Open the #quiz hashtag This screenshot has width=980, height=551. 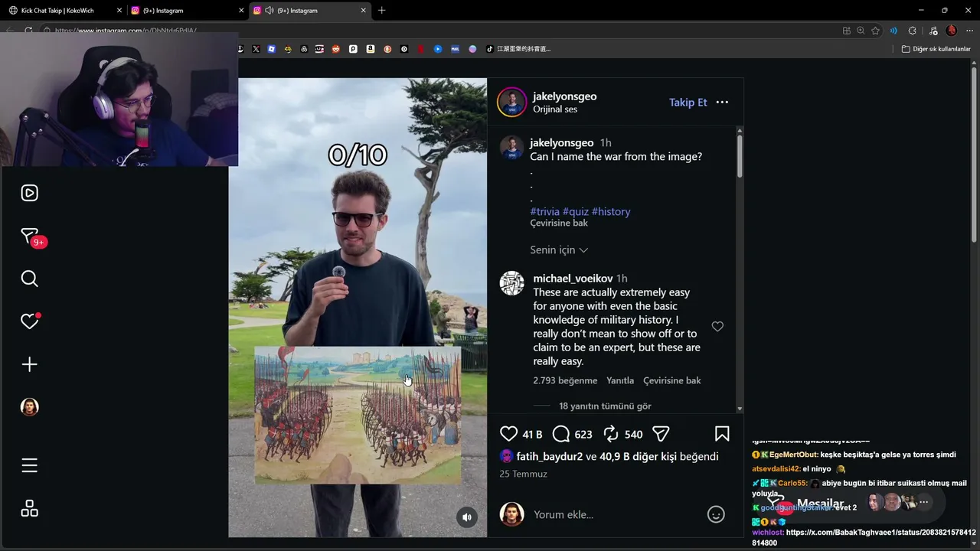(576, 211)
